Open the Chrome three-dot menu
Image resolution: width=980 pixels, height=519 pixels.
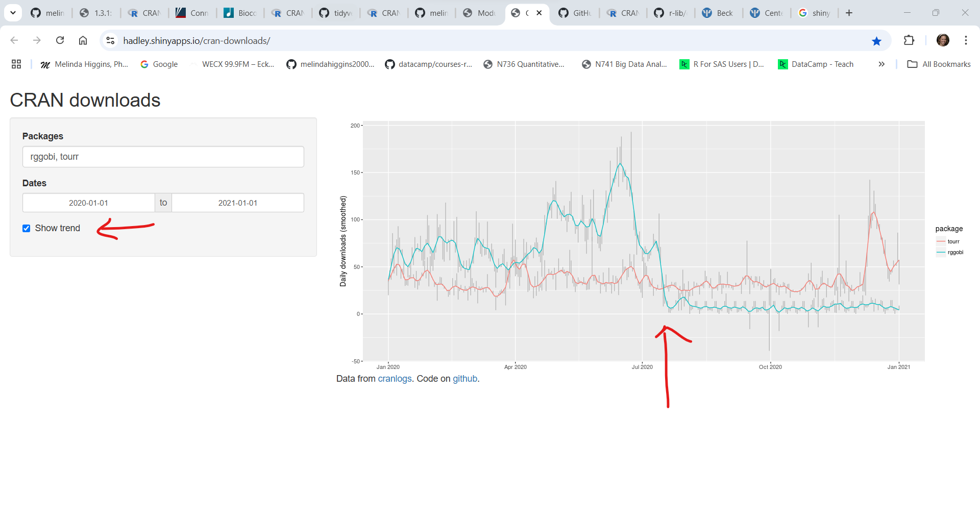click(966, 40)
